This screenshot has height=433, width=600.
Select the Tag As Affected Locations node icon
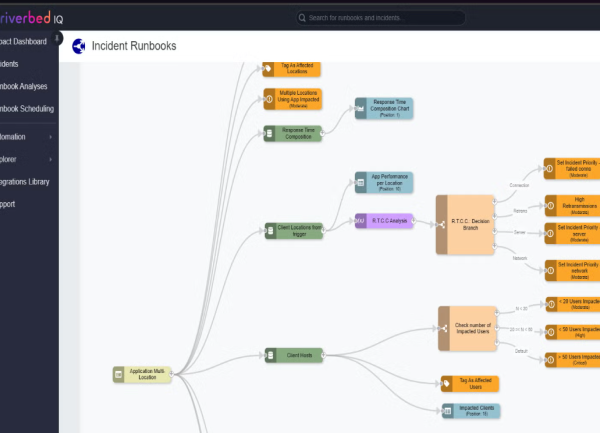[x=268, y=69]
